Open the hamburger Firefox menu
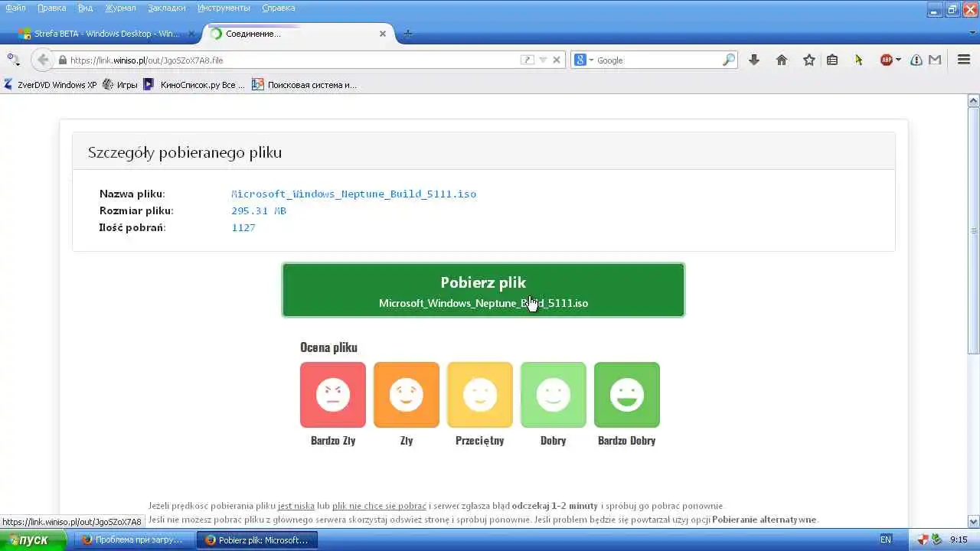The height and width of the screenshot is (551, 980). point(964,60)
